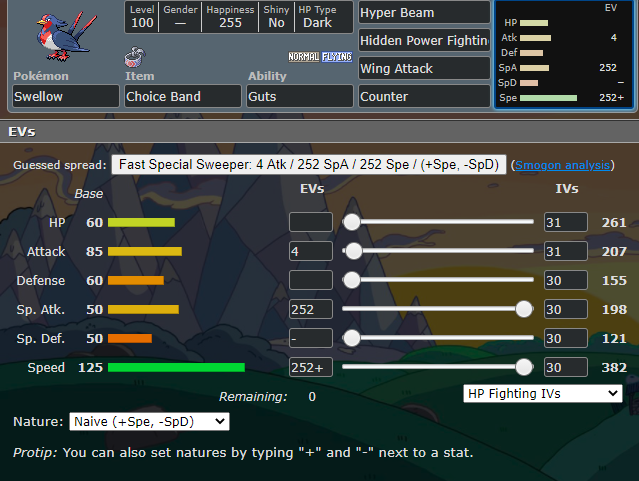Click the Sp. Def. EV input box
Image resolution: width=639 pixels, height=481 pixels.
[x=311, y=338]
